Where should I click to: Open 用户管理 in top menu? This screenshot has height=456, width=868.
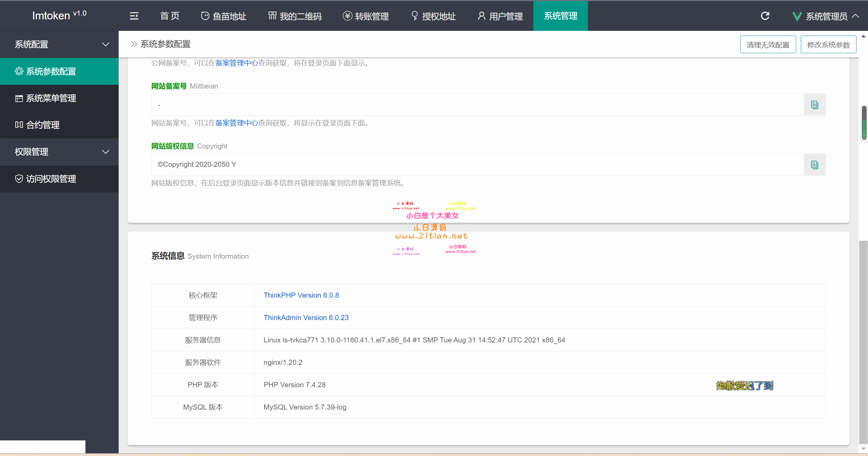tap(500, 16)
